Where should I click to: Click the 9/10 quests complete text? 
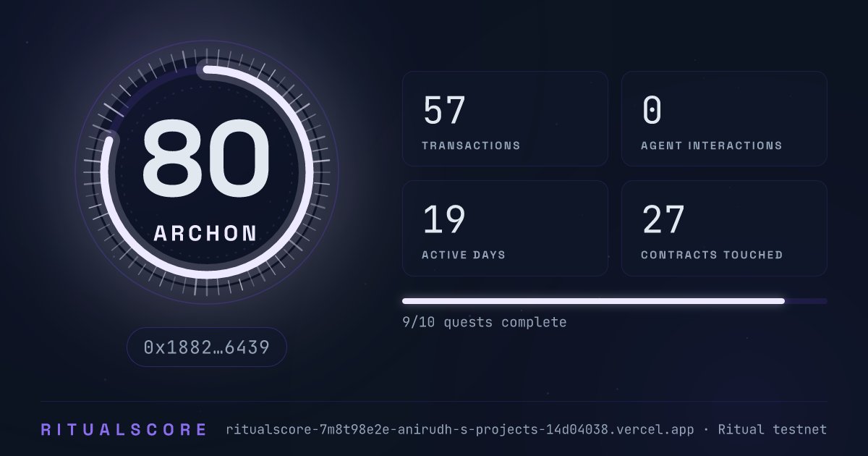(485, 322)
